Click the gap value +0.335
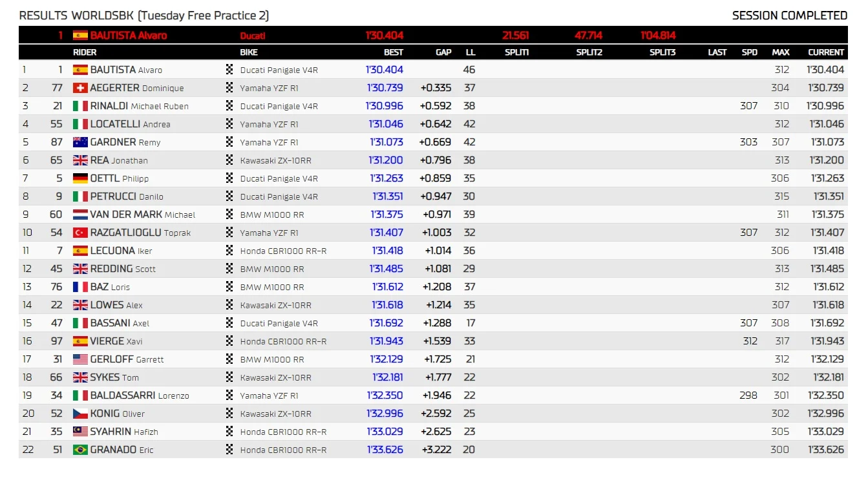 tap(436, 88)
